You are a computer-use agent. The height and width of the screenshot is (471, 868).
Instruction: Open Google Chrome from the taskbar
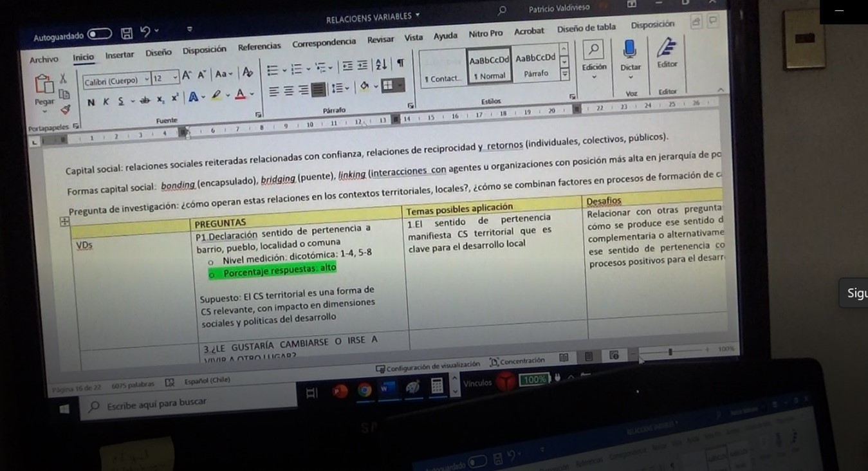pyautogui.click(x=365, y=390)
